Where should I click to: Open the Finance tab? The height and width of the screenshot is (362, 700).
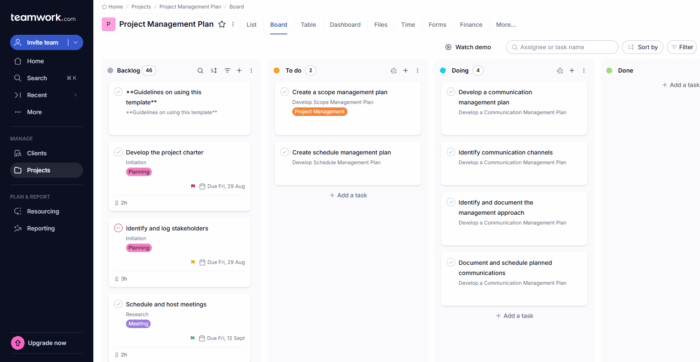(x=471, y=25)
